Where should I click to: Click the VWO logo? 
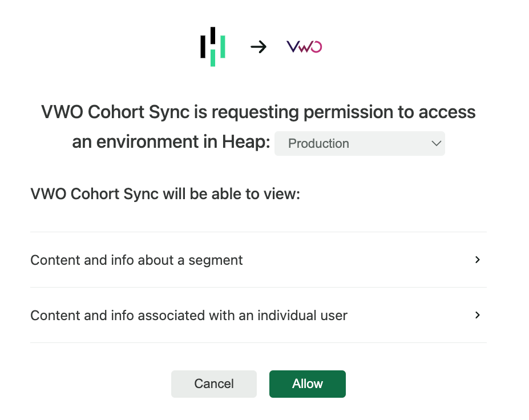pos(304,47)
